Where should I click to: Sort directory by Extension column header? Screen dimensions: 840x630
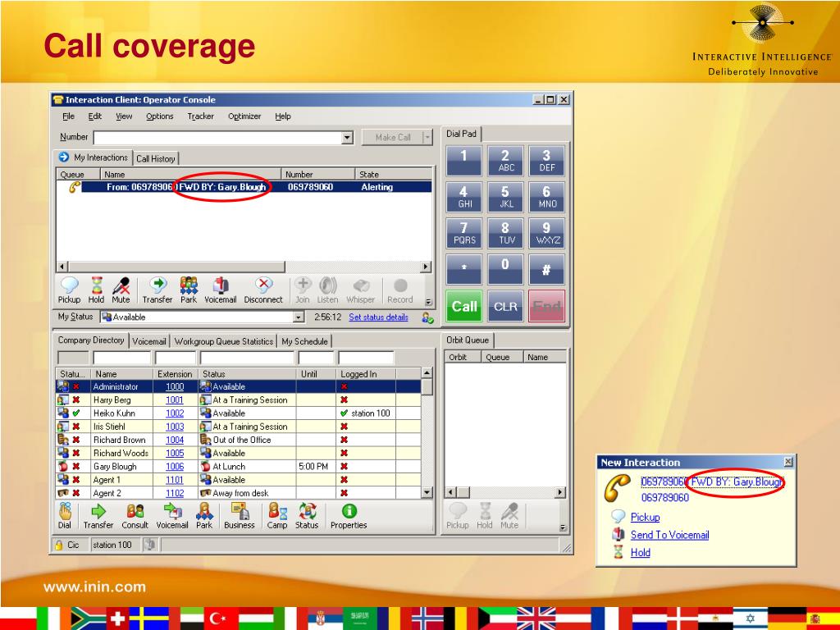pyautogui.click(x=175, y=374)
